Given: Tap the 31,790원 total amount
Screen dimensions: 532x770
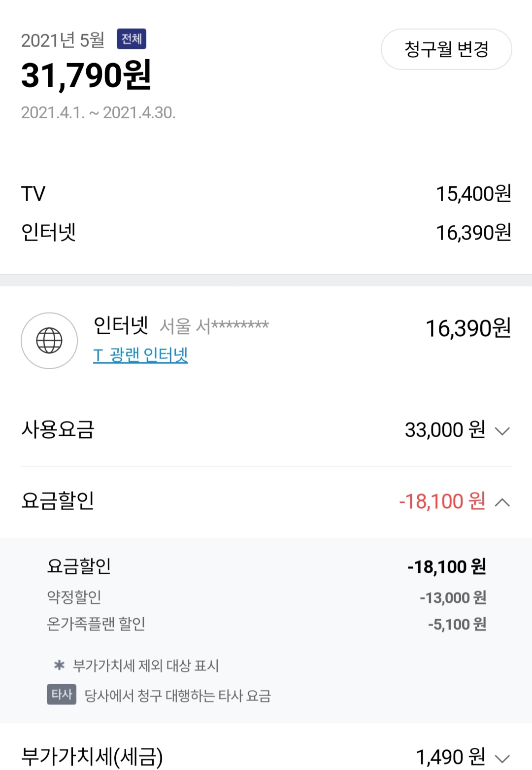Looking at the screenshot, I should [86, 75].
